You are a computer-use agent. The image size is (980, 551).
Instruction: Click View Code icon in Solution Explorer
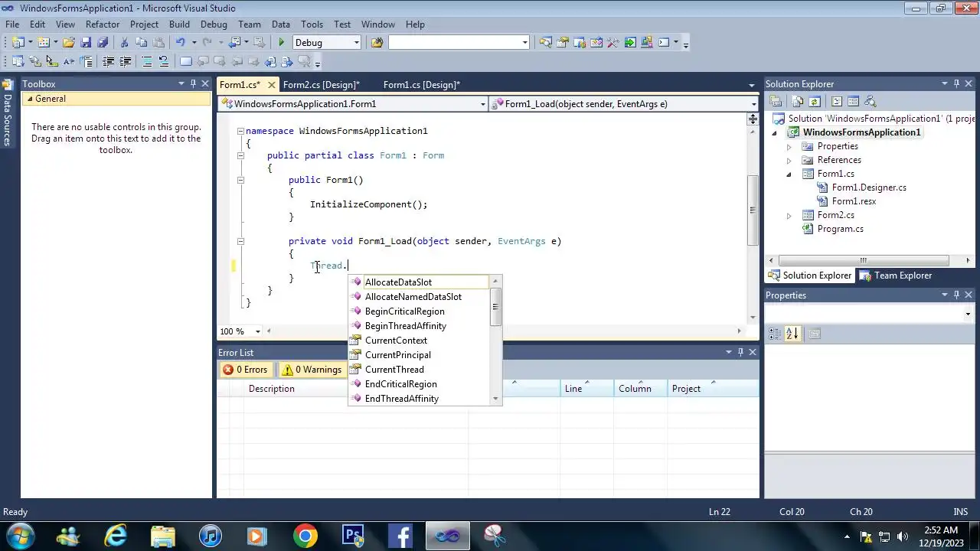836,101
